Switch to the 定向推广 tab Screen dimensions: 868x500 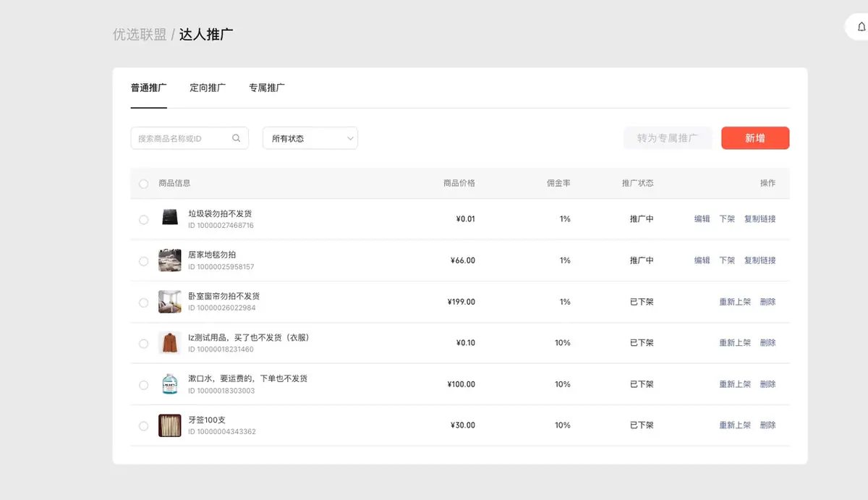pyautogui.click(x=208, y=88)
